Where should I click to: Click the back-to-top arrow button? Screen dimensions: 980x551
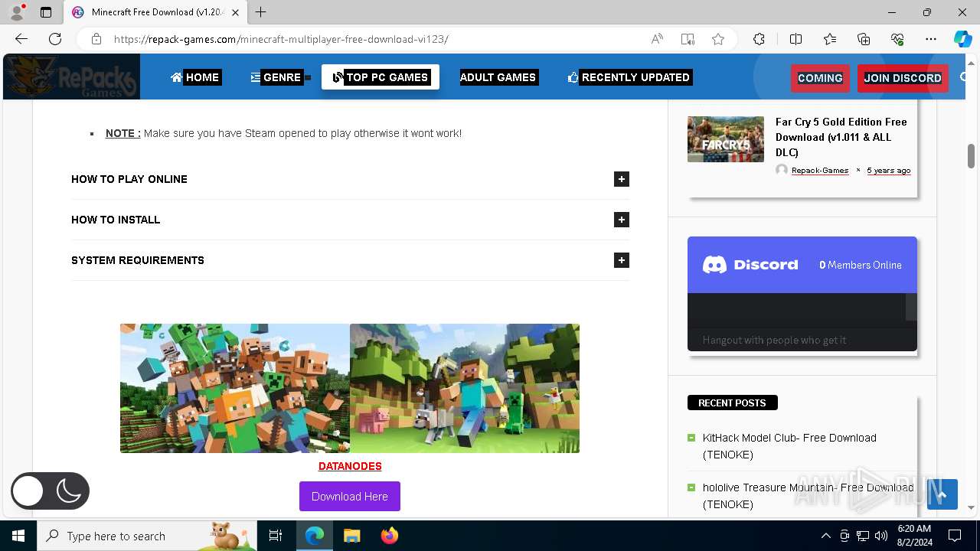click(x=942, y=494)
